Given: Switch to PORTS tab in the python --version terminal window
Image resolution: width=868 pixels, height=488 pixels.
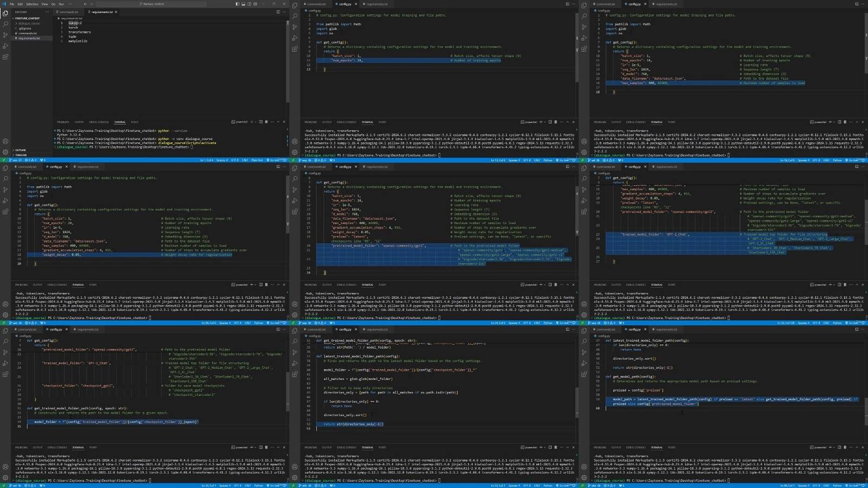Looking at the screenshot, I should 135,122.
